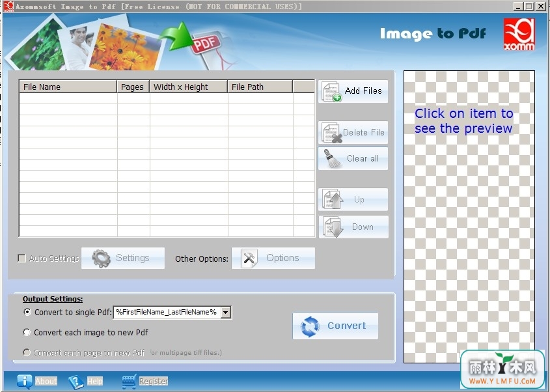This screenshot has width=550, height=392.
Task: Click the Delete File button
Action: (353, 133)
